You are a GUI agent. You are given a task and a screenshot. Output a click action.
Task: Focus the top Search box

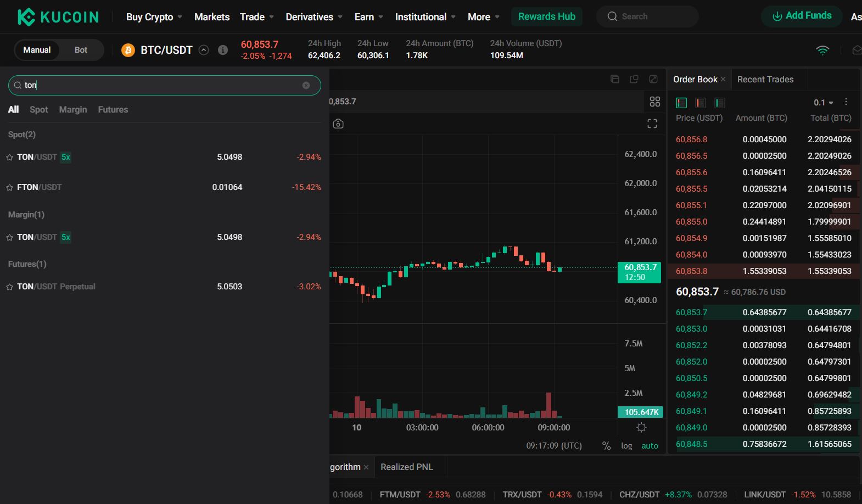(648, 16)
